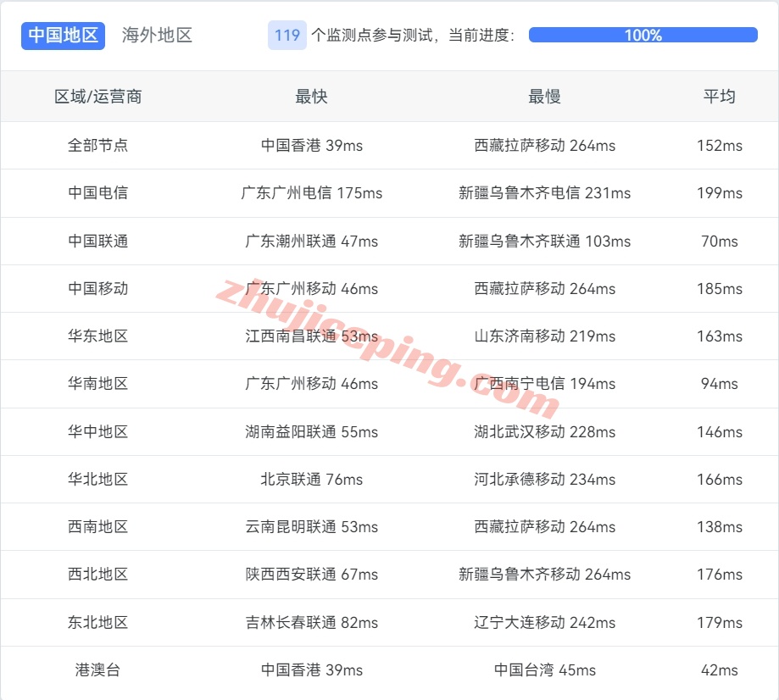This screenshot has width=779, height=700.
Task: Click 江西南昌联通 53ms cell
Action: click(x=311, y=336)
